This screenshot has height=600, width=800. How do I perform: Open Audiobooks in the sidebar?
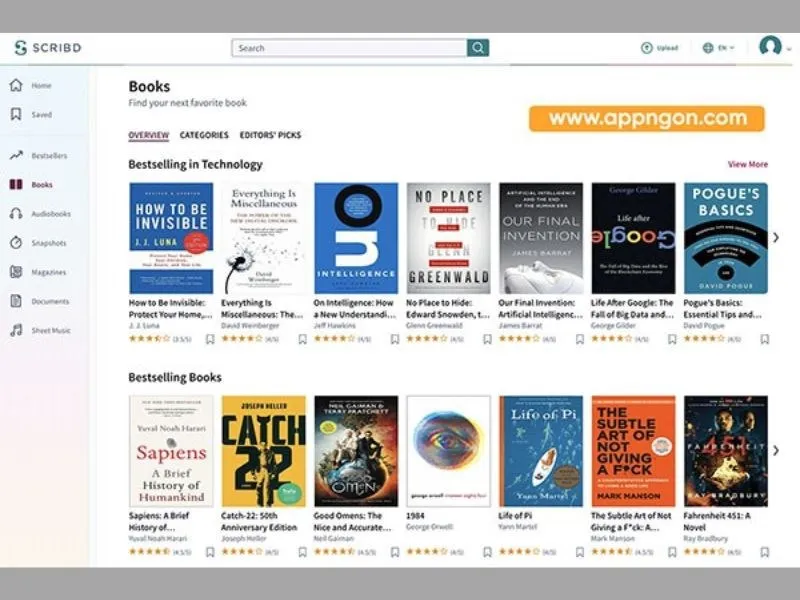(40, 214)
